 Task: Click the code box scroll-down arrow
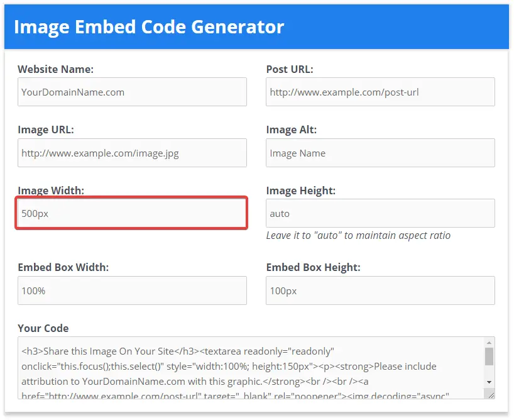(x=489, y=382)
